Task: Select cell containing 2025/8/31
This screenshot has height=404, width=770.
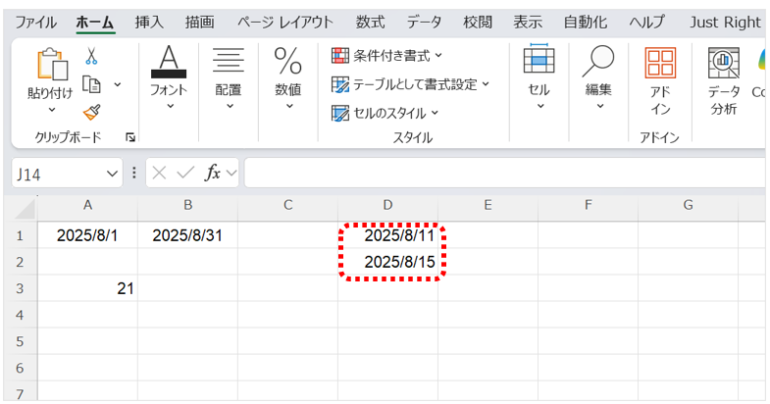Action: click(188, 236)
